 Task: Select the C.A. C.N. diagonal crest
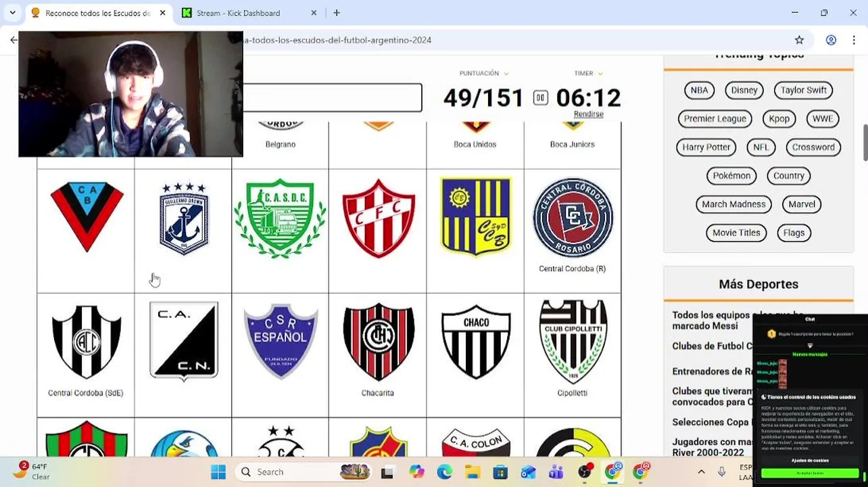pyautogui.click(x=184, y=341)
